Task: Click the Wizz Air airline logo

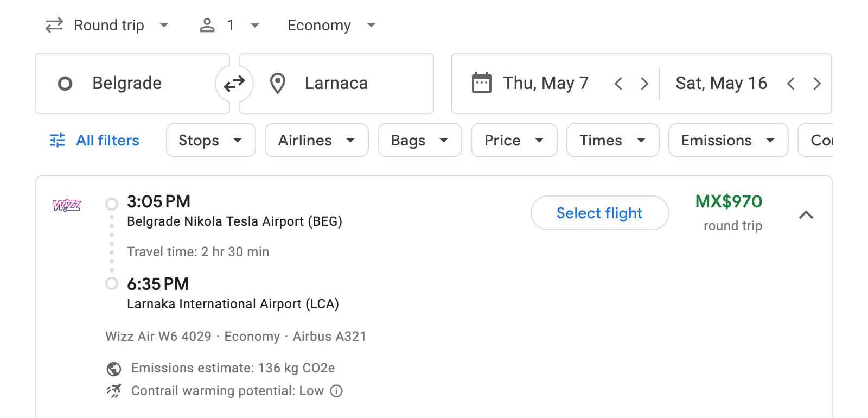Action: point(66,206)
